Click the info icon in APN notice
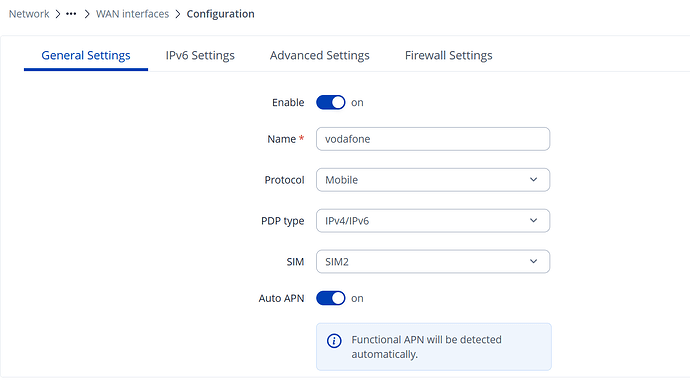The width and height of the screenshot is (690, 392). coord(334,341)
